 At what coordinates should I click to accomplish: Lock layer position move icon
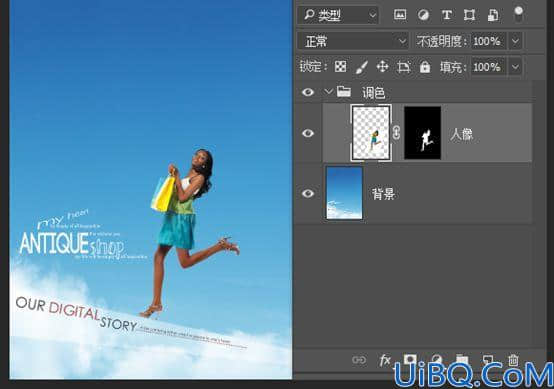tap(383, 66)
